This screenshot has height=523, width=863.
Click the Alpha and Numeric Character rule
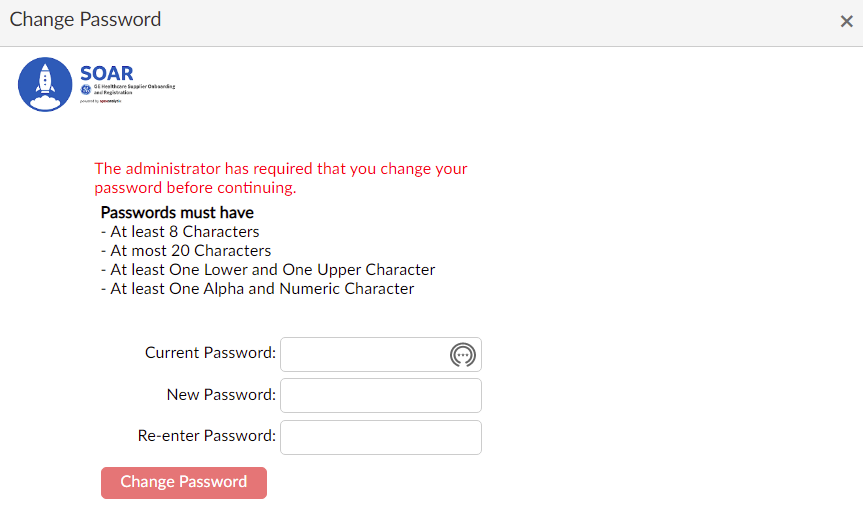click(258, 289)
